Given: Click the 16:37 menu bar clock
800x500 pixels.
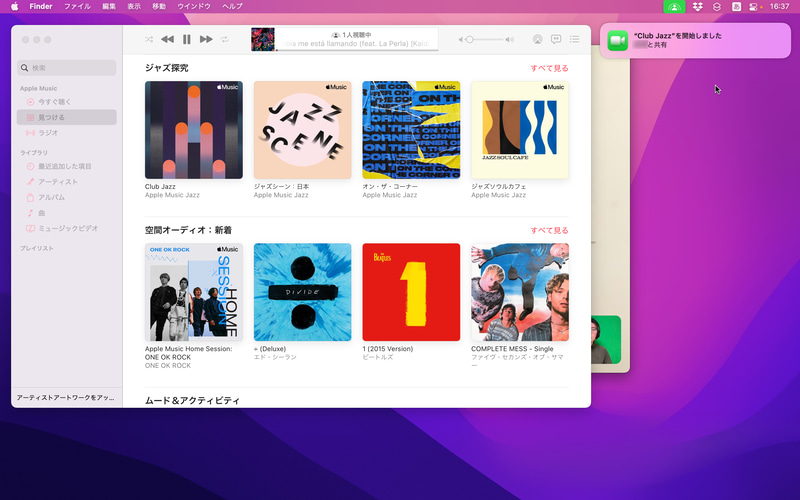Looking at the screenshot, I should click(779, 7).
